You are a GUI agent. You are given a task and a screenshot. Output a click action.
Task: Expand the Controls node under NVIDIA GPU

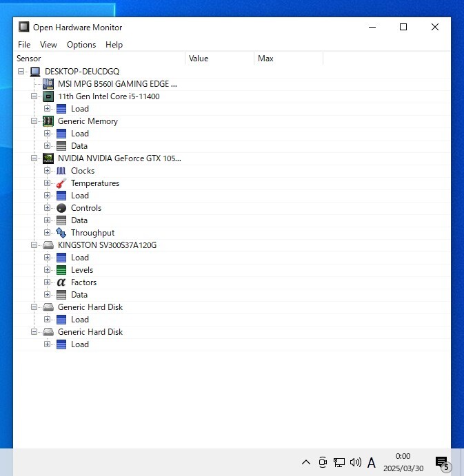tap(47, 207)
